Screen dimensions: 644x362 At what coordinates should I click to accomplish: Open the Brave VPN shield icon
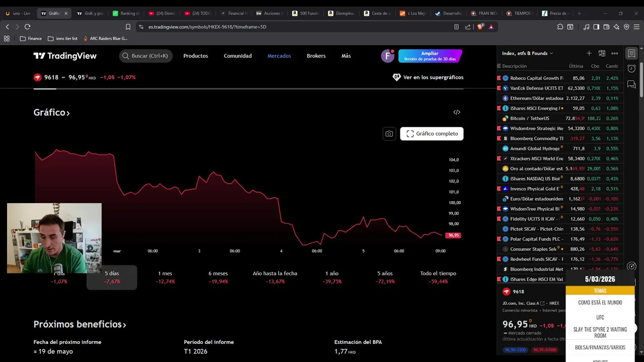click(x=626, y=27)
